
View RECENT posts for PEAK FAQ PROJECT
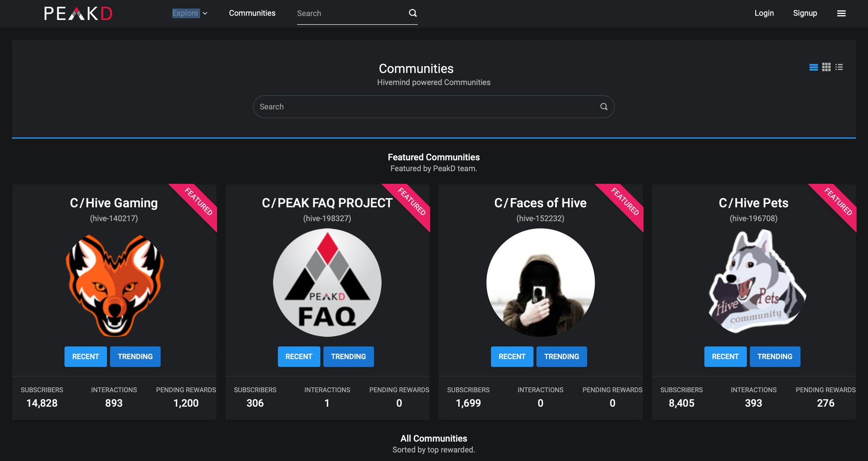(299, 356)
